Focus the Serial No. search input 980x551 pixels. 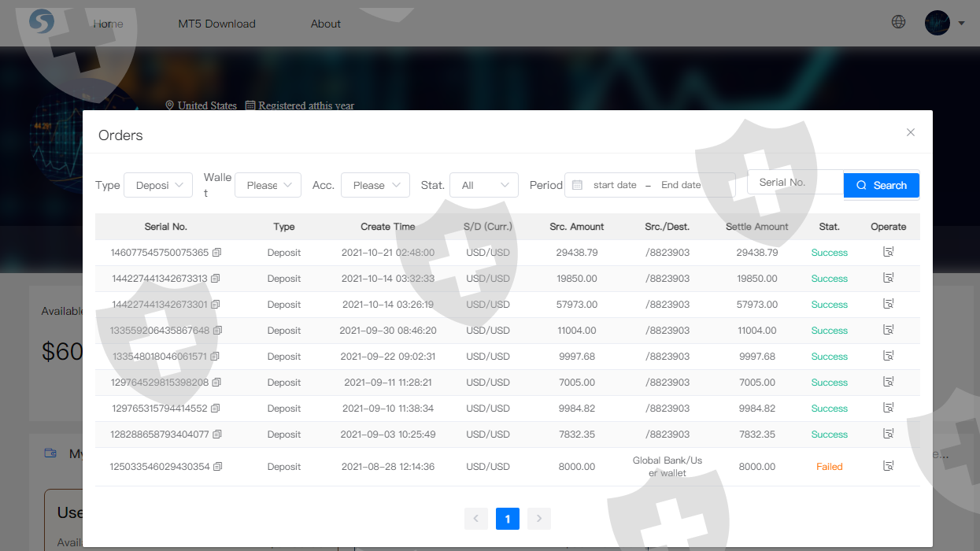coord(795,182)
